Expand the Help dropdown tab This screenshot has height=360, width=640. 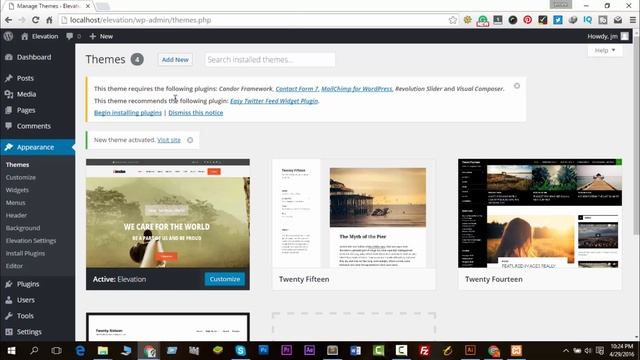click(x=605, y=50)
